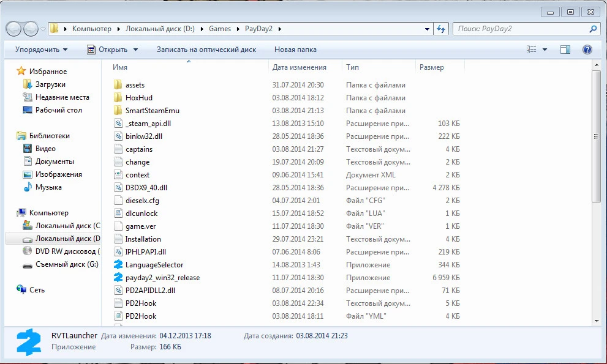Open the assets folder icon
Viewport: 607px width, 364px height.
[118, 84]
